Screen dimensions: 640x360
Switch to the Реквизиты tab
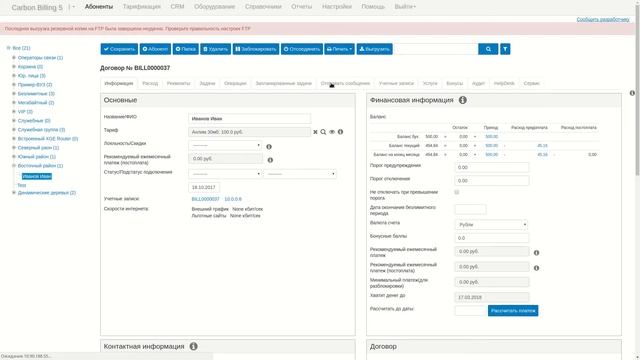(178, 83)
